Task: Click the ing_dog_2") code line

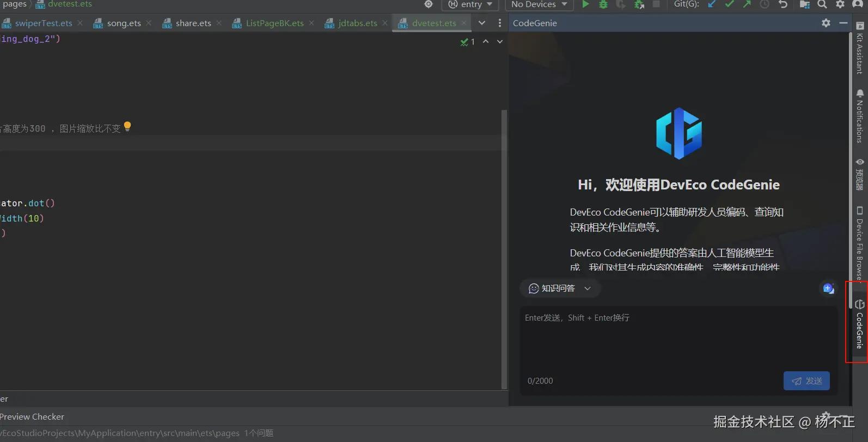Action: pos(30,39)
